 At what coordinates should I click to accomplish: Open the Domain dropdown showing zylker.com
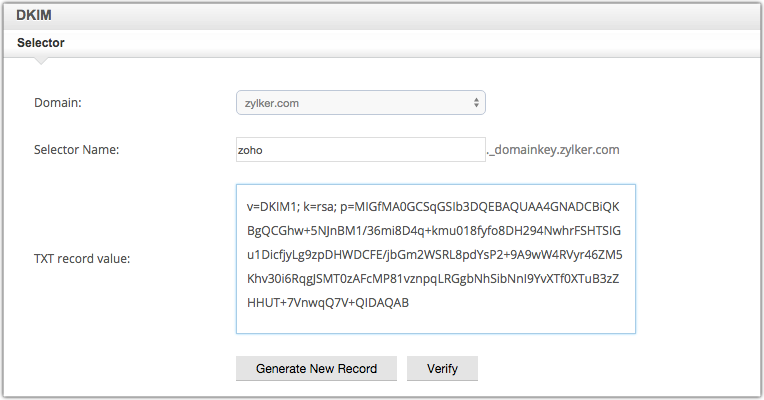359,102
